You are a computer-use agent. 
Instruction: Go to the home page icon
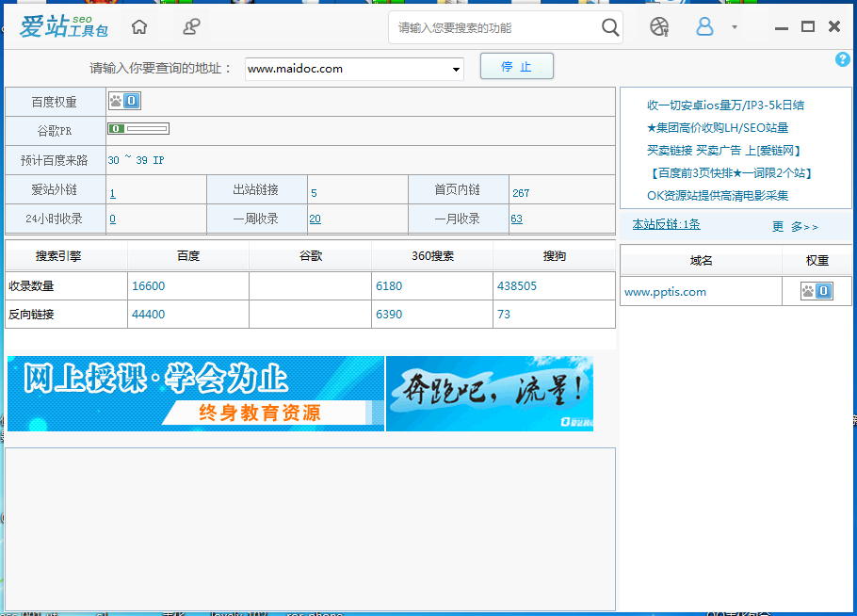(x=139, y=26)
